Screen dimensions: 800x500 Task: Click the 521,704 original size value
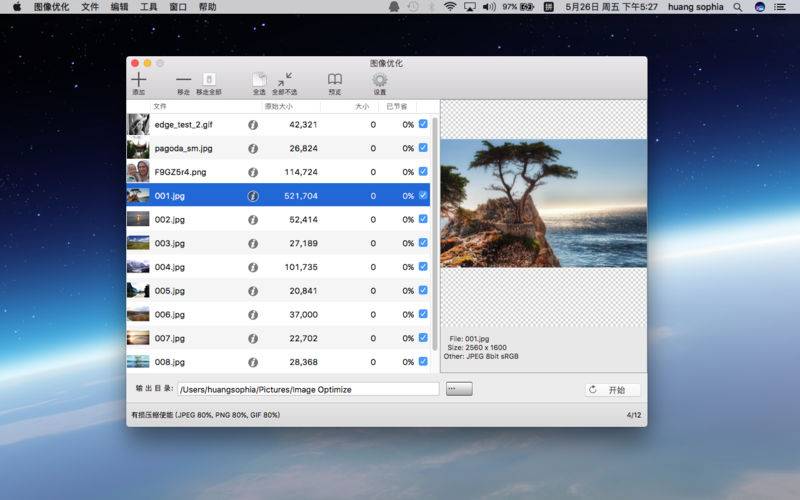301,196
